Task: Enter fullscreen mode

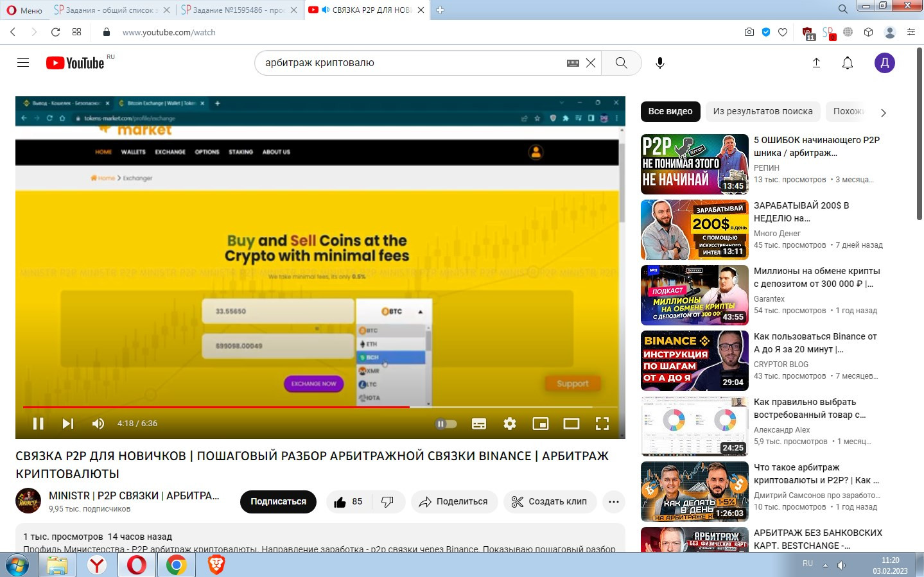Action: (x=602, y=424)
